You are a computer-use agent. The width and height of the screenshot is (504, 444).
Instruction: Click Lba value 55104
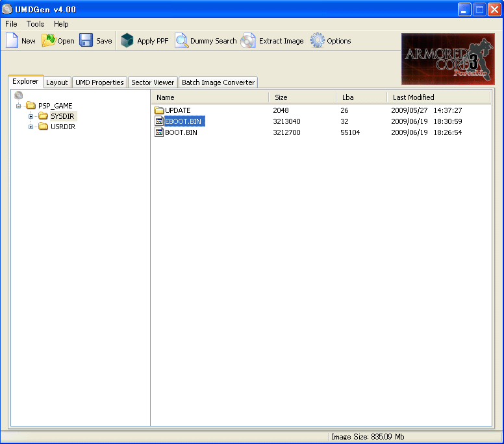(350, 132)
